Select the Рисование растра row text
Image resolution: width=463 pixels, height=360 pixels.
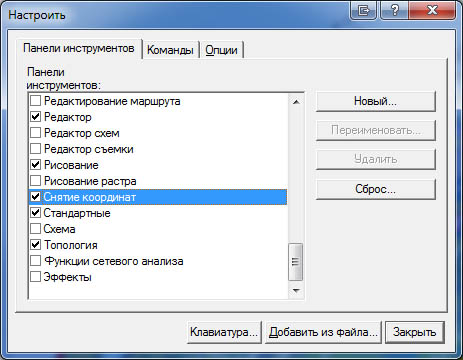[x=90, y=181]
